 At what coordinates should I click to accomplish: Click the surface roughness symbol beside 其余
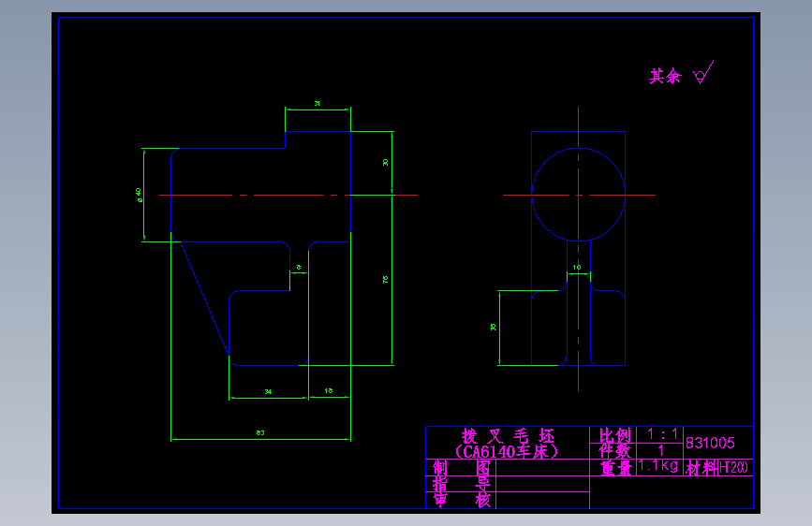tap(703, 72)
